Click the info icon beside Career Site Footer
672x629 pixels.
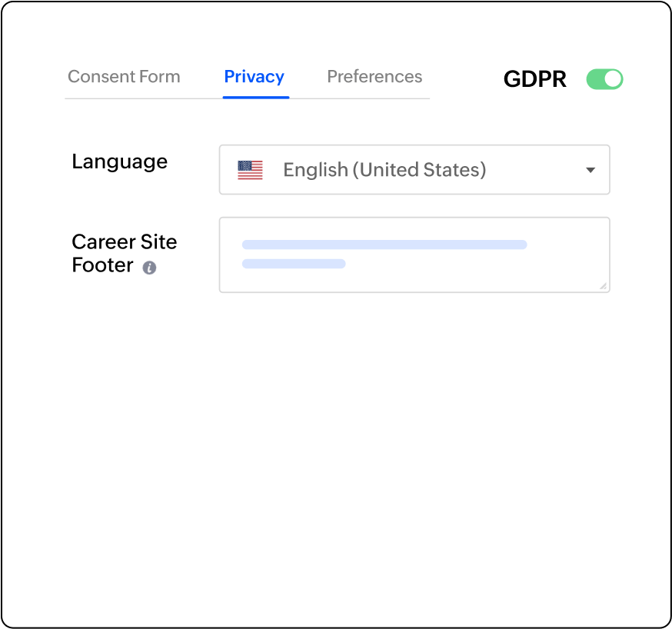149,268
